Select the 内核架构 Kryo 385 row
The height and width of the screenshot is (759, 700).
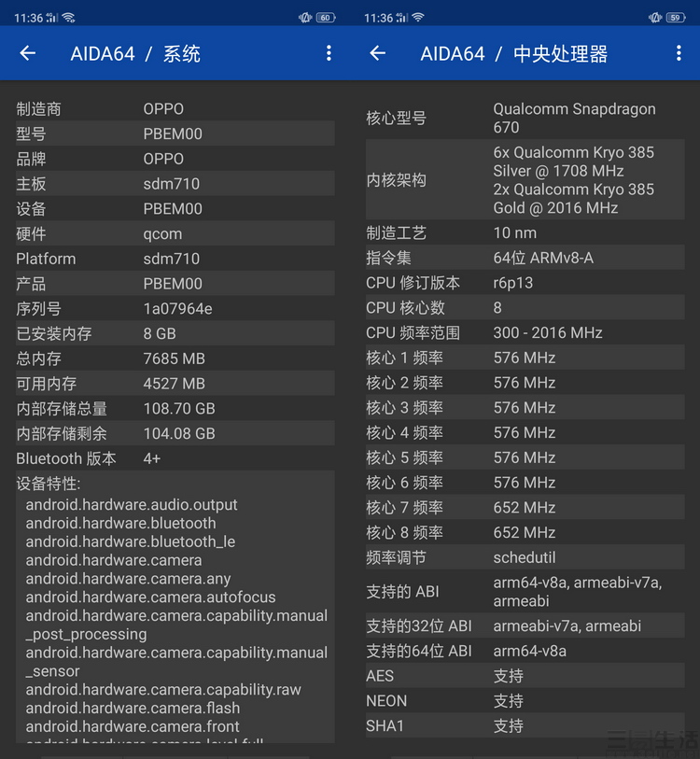pos(525,180)
